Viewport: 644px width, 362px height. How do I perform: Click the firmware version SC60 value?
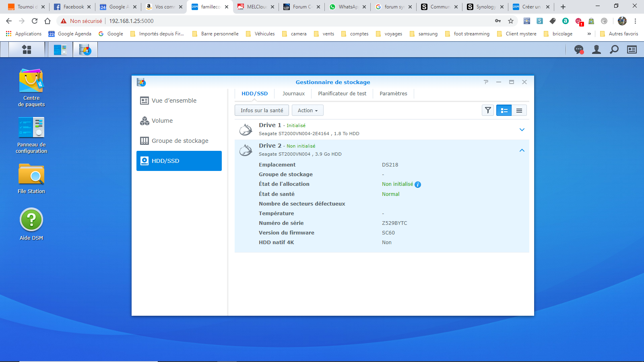(388, 233)
